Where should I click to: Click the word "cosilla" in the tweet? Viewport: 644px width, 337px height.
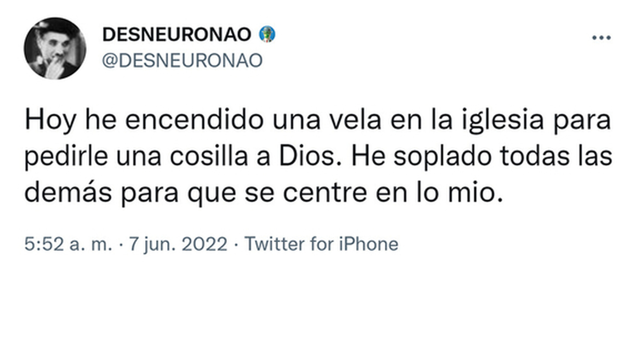(209, 157)
